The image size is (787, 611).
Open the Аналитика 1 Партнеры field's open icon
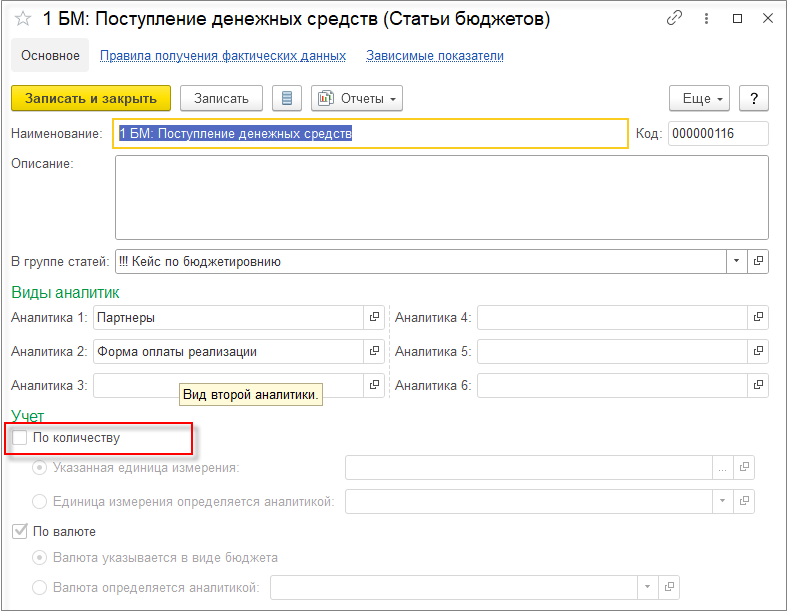[375, 317]
